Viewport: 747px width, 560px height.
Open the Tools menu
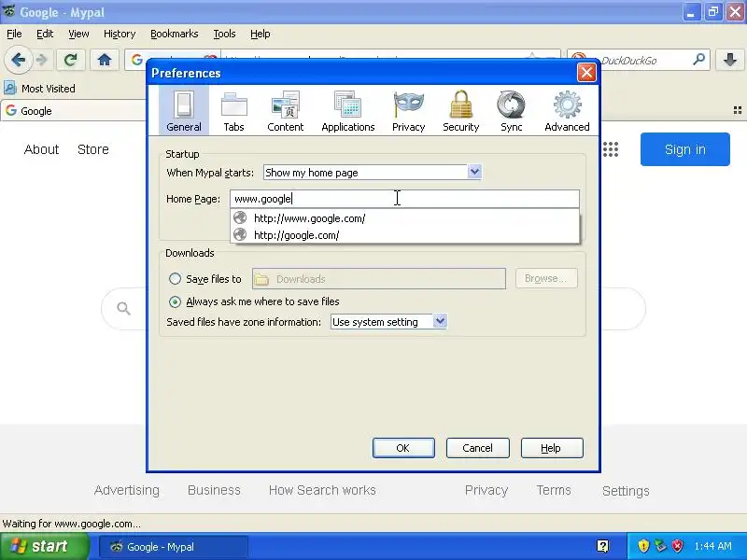point(224,34)
